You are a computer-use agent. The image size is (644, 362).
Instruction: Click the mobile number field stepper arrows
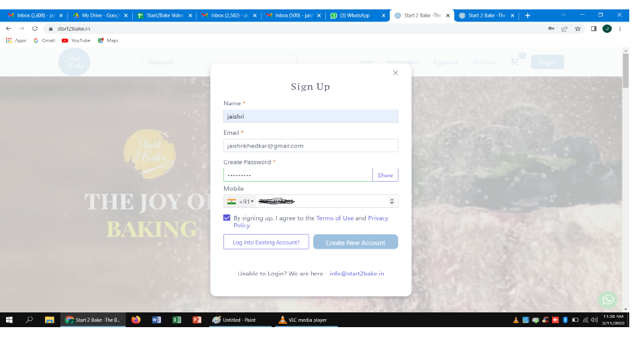[x=392, y=201]
